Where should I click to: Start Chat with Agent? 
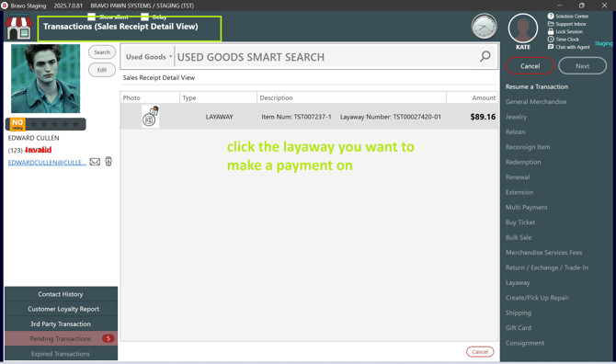569,47
